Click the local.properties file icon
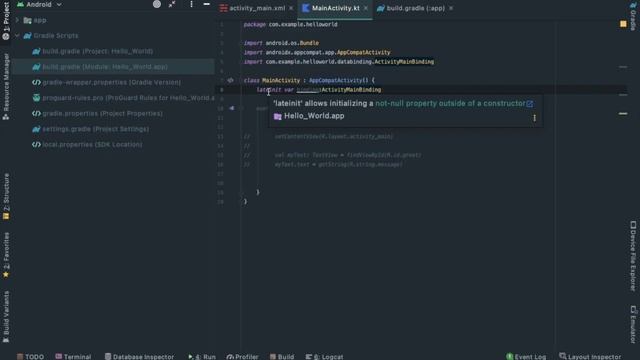Viewport: 640px width, 360px height. point(36,144)
